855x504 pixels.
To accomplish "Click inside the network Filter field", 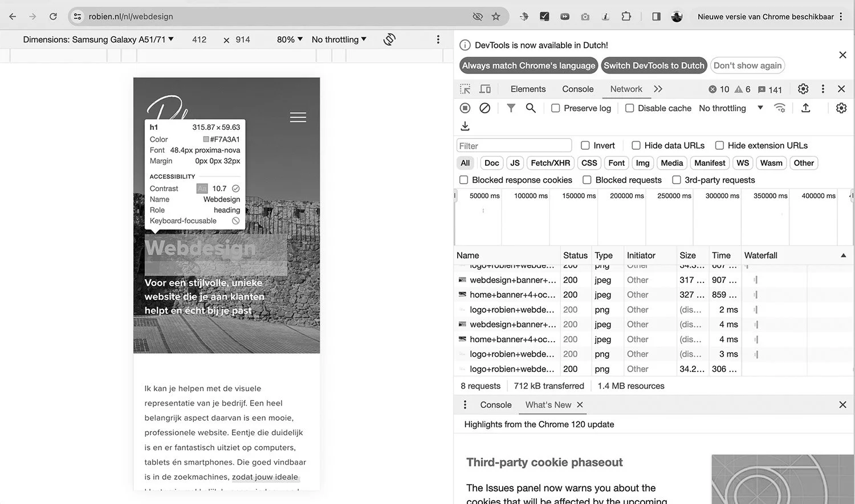I will pos(513,145).
